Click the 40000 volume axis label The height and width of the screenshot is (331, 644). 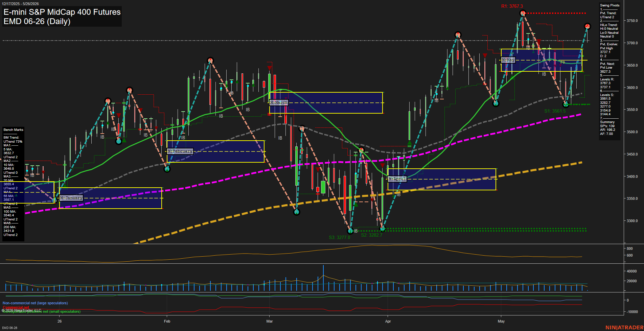point(631,271)
